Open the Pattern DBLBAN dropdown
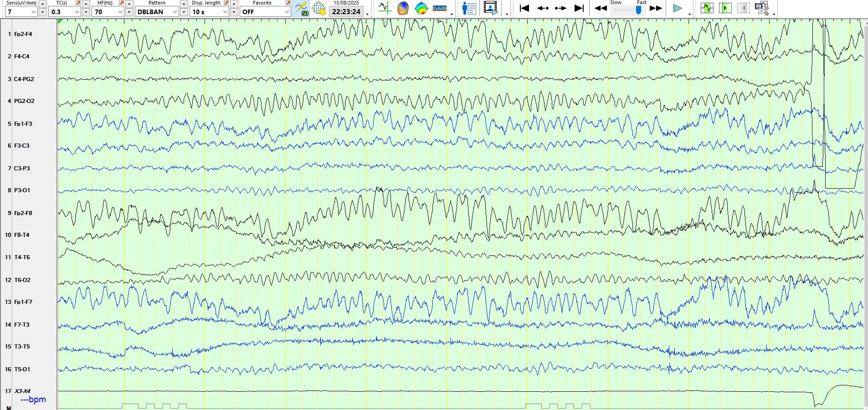Image resolution: width=868 pixels, height=410 pixels. click(x=175, y=12)
